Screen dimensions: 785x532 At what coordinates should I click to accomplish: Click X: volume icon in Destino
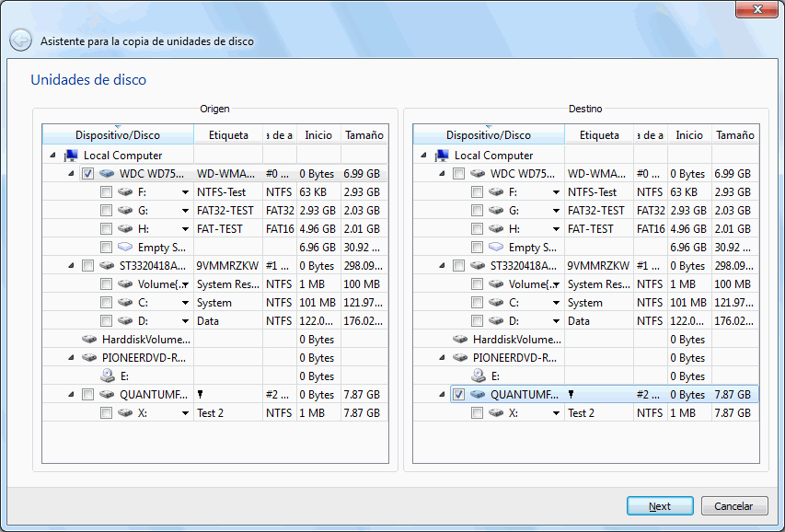(x=496, y=412)
